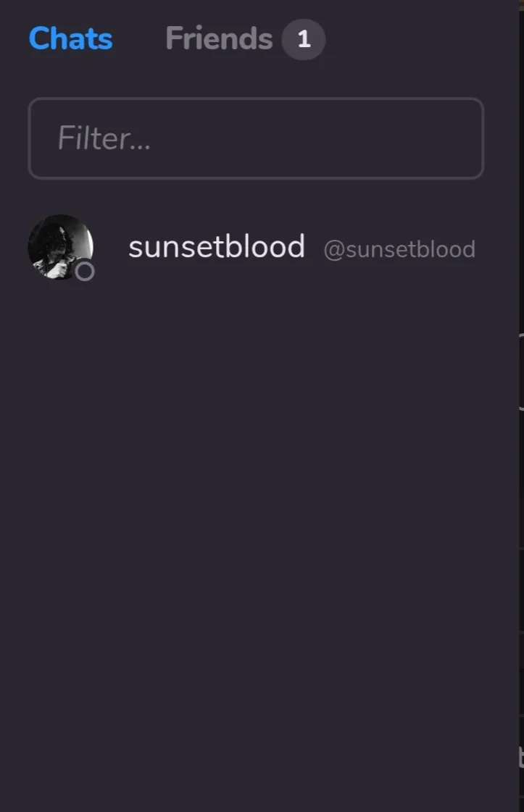This screenshot has height=812, width=524.
Task: Switch to the Friends tab
Action: [218, 38]
